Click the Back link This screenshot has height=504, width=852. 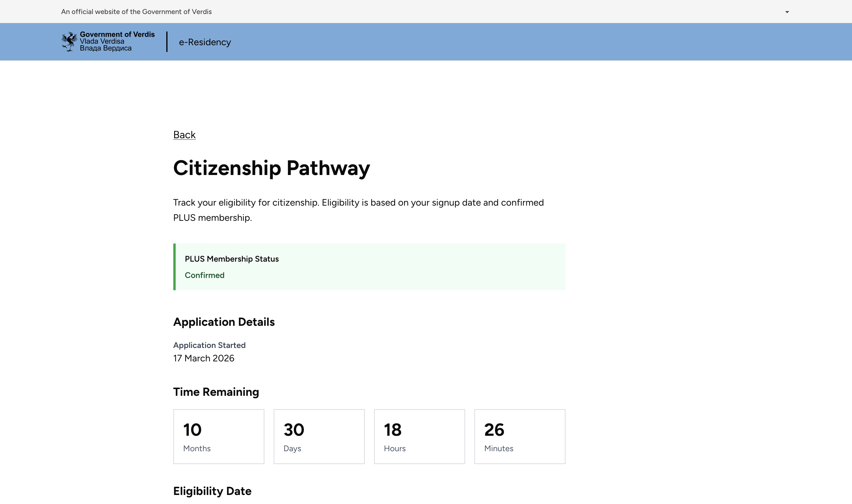(x=184, y=135)
